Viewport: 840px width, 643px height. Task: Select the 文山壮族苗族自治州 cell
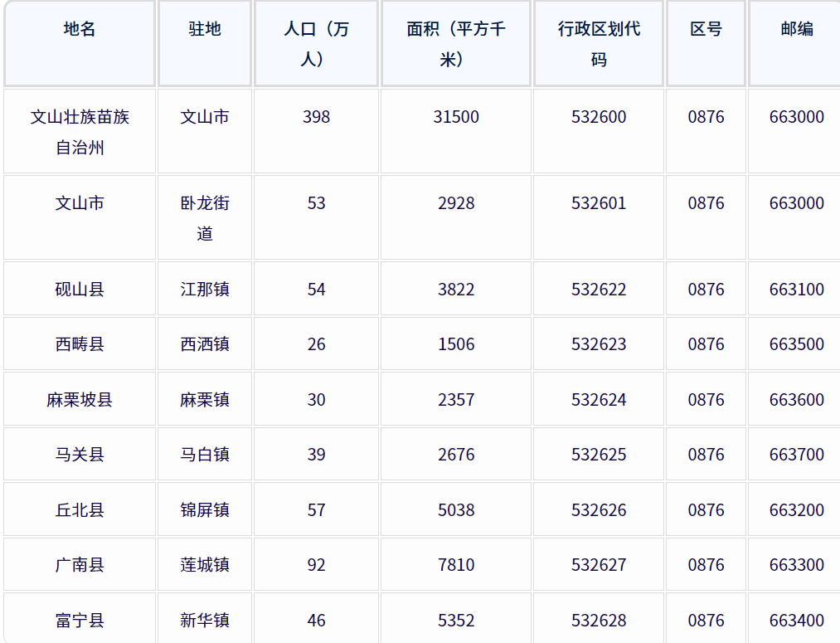pyautogui.click(x=80, y=131)
